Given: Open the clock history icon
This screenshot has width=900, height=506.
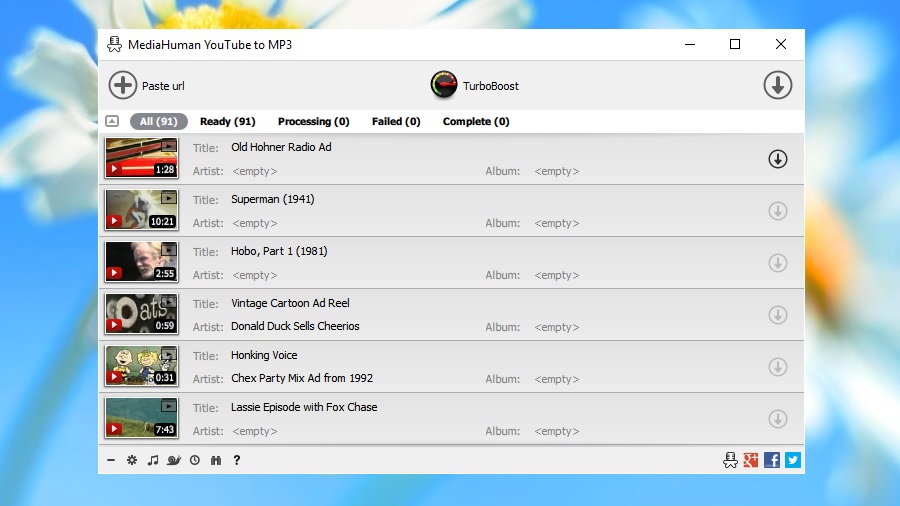Looking at the screenshot, I should (x=195, y=460).
